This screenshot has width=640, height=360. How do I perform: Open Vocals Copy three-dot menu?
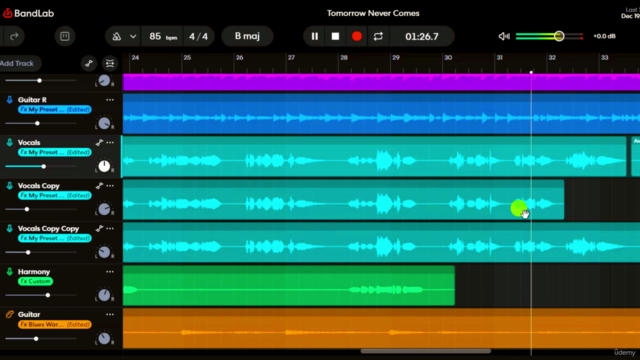tap(110, 186)
